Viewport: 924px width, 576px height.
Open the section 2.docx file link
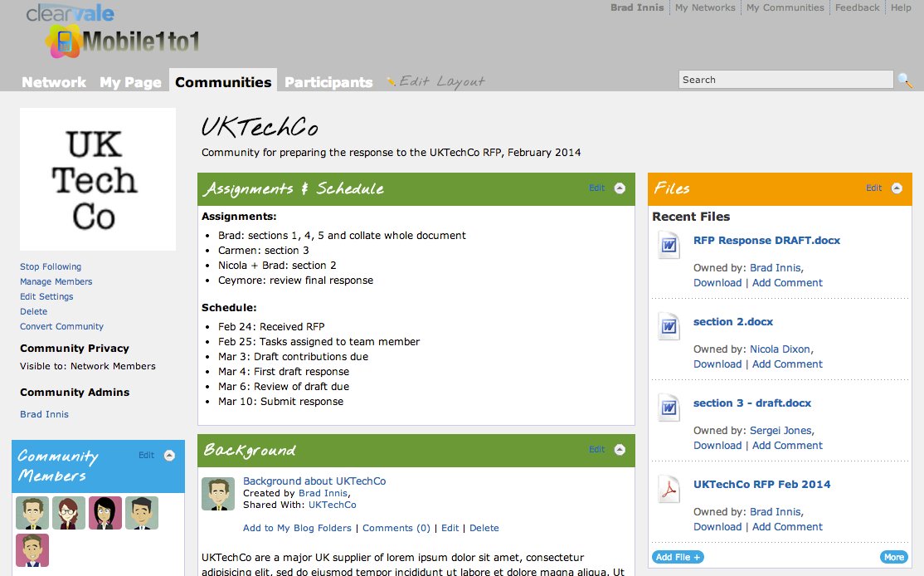733,322
